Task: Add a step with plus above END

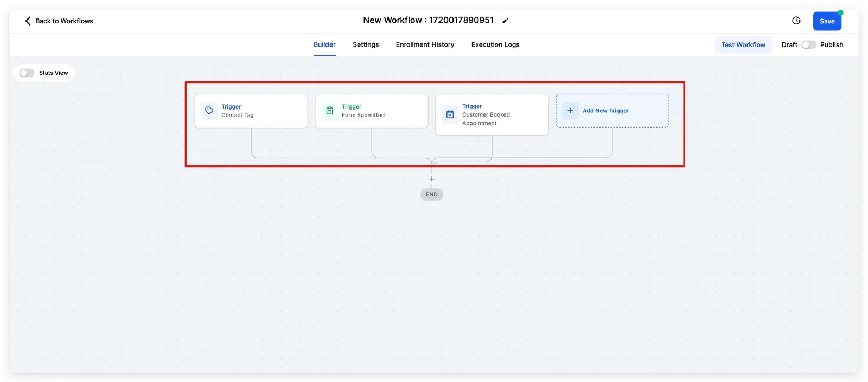Action: coord(432,179)
